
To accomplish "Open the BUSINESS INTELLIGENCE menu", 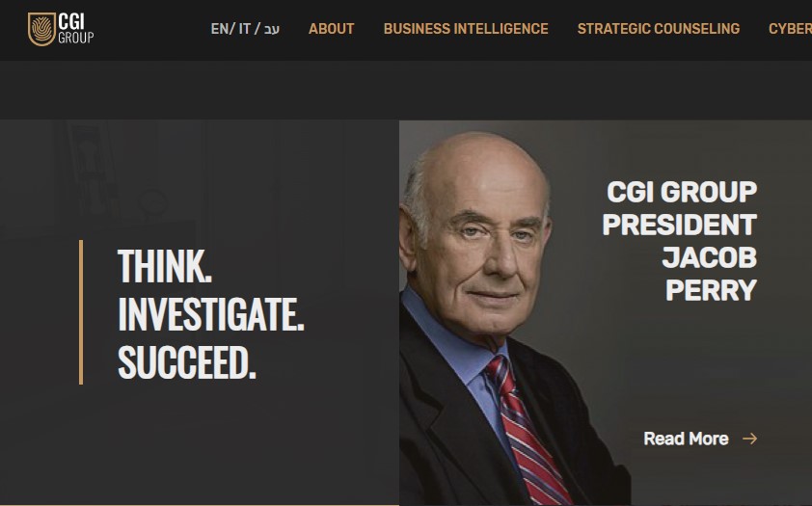I will (466, 29).
